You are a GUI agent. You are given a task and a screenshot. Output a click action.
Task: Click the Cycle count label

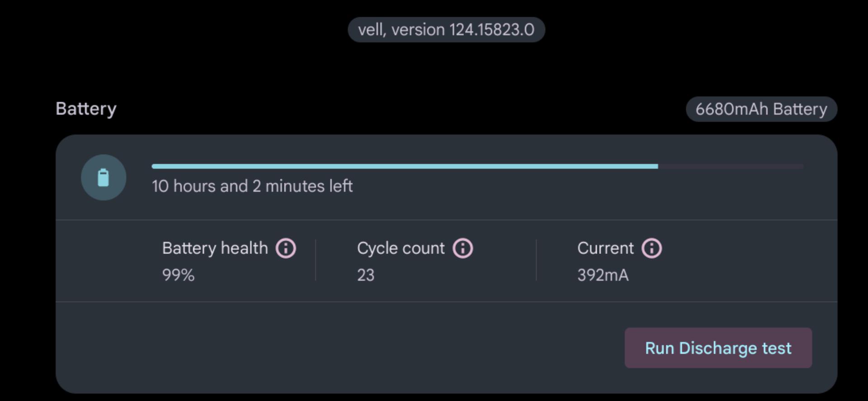coord(401,248)
